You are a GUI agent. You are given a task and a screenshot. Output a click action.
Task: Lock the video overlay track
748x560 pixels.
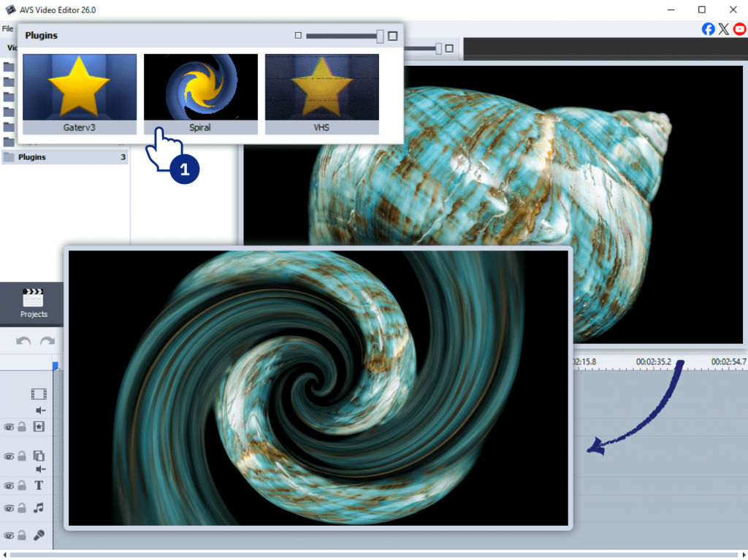[22, 456]
